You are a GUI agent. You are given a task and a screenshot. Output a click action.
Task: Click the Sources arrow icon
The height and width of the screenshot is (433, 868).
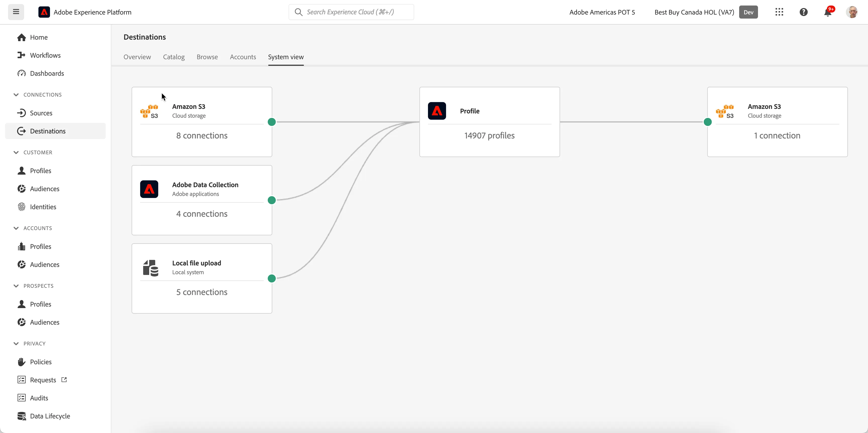tap(22, 113)
